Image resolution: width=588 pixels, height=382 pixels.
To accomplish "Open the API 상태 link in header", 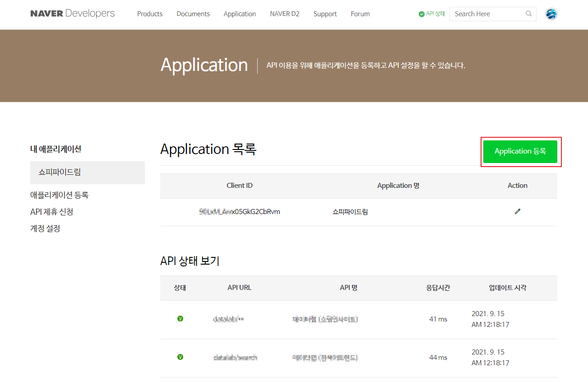I will tap(435, 14).
